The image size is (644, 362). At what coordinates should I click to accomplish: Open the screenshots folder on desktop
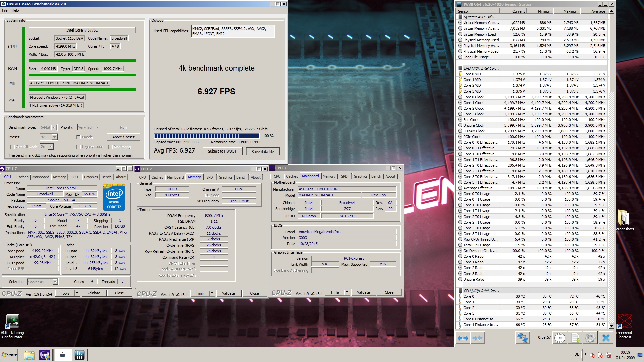[x=625, y=220]
